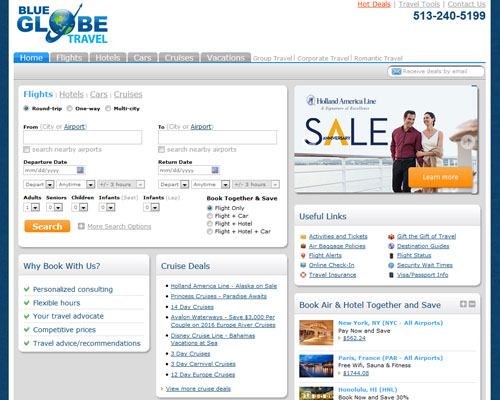Open the Disney Cruise Line Bahamas link

point(213,339)
